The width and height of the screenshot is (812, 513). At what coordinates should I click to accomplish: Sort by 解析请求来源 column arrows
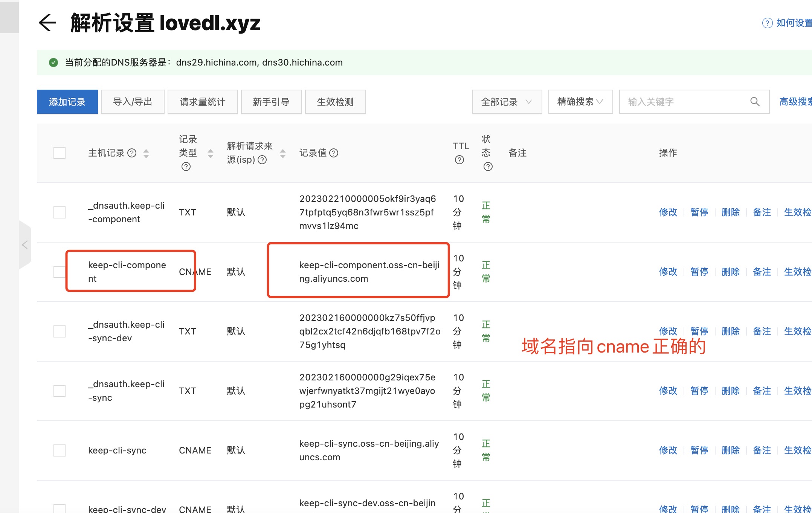283,153
